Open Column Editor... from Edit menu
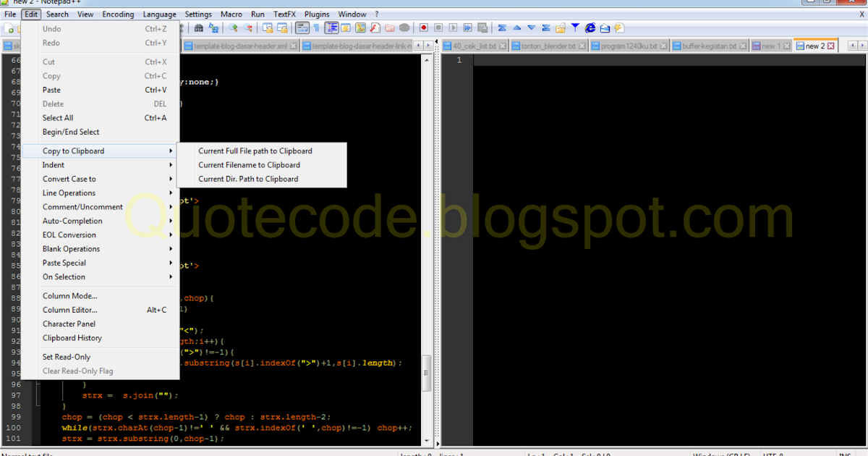 pos(100,310)
